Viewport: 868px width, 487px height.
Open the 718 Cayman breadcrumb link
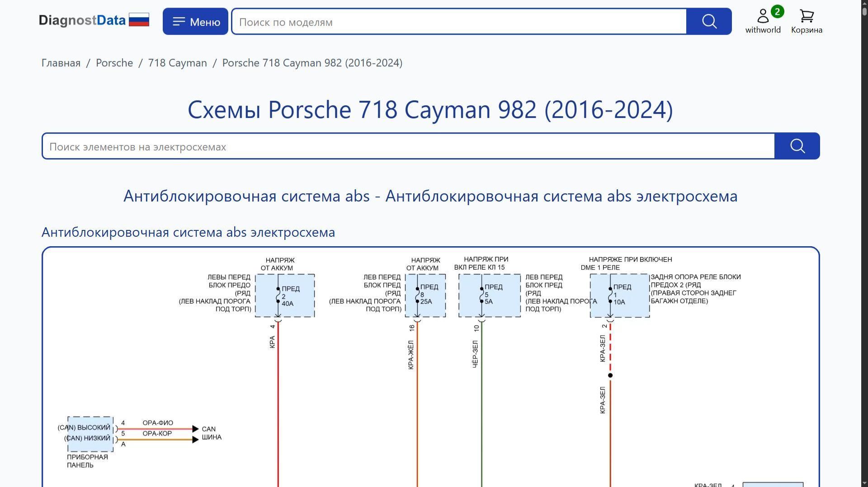[x=177, y=63]
